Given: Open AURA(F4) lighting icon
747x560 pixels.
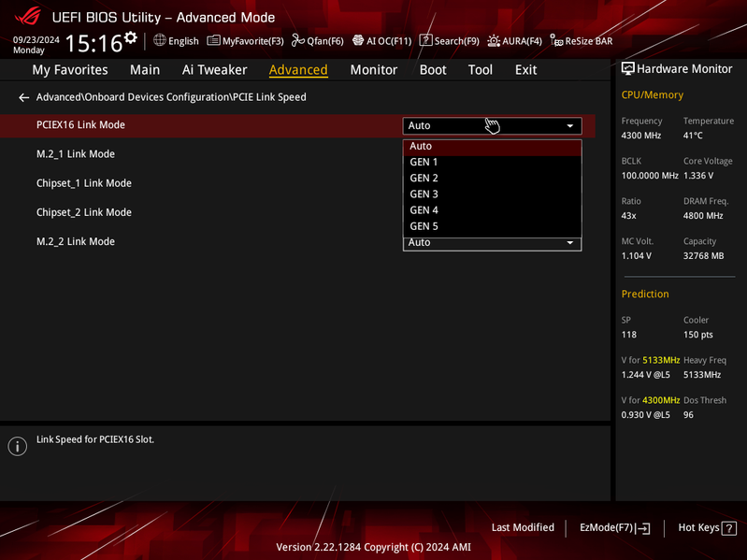Looking at the screenshot, I should (494, 41).
